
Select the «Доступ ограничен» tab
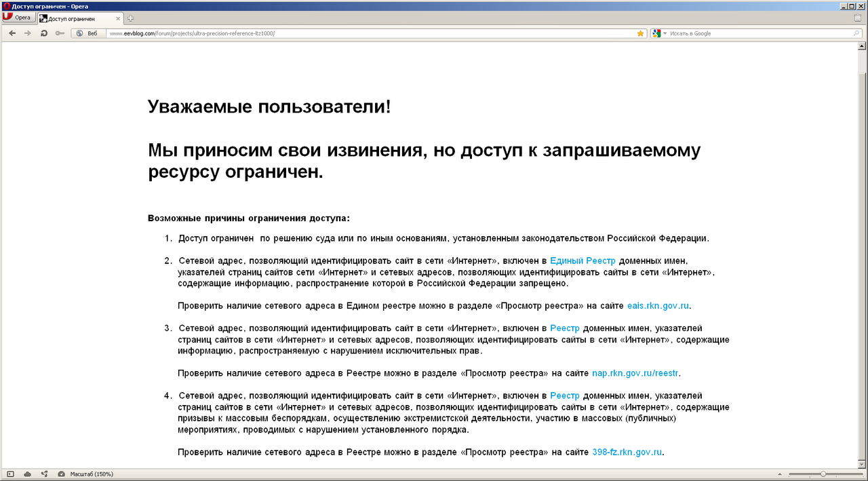point(81,18)
